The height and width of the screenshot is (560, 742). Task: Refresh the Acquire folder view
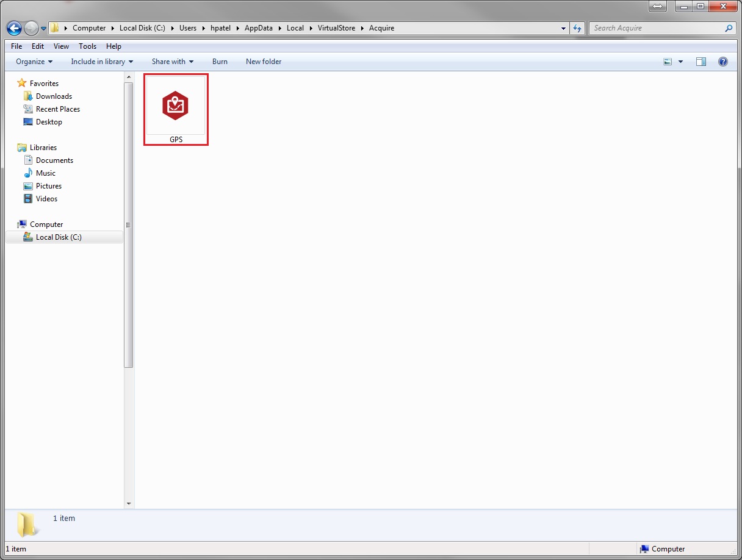pos(578,28)
